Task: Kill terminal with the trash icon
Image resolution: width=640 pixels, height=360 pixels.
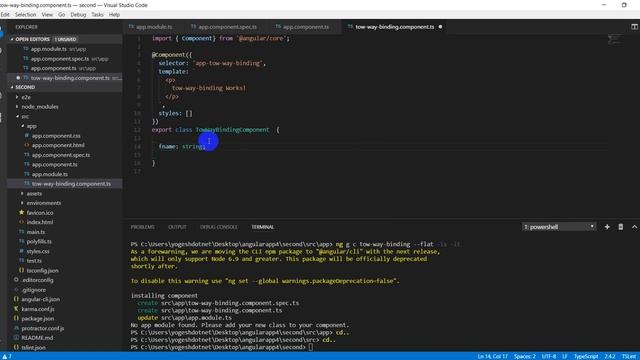Action: tap(621, 227)
